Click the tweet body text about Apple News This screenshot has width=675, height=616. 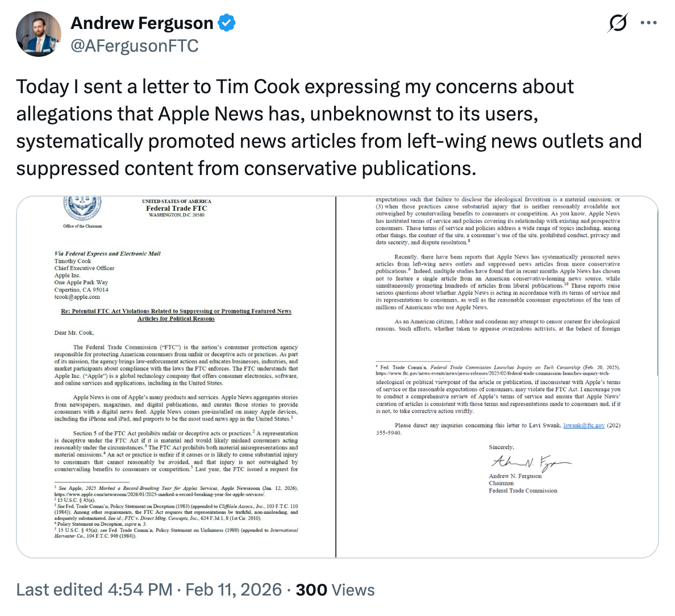coord(328,127)
